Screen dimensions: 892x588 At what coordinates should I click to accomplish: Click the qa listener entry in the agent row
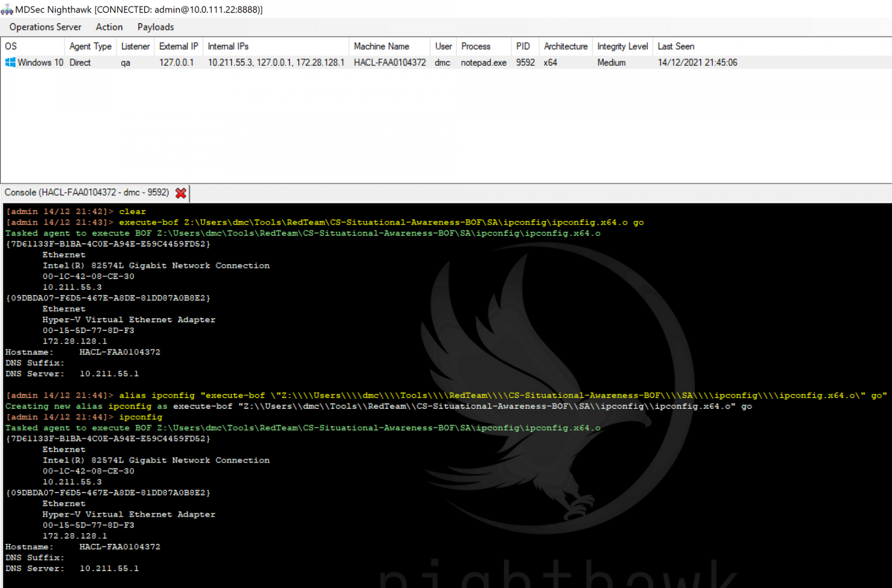tap(125, 62)
